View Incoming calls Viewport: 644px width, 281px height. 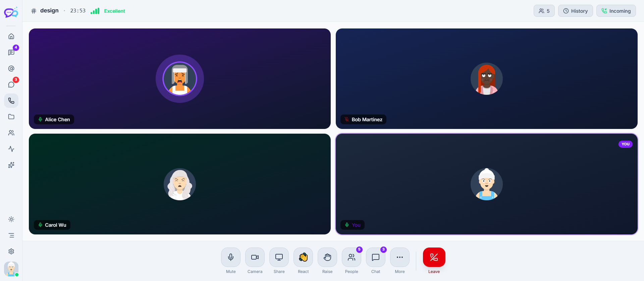pyautogui.click(x=616, y=11)
